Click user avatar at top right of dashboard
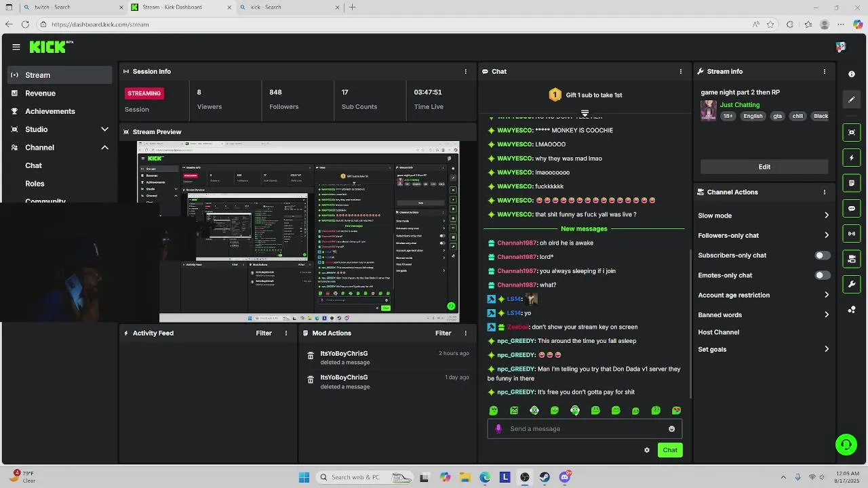 (x=841, y=47)
